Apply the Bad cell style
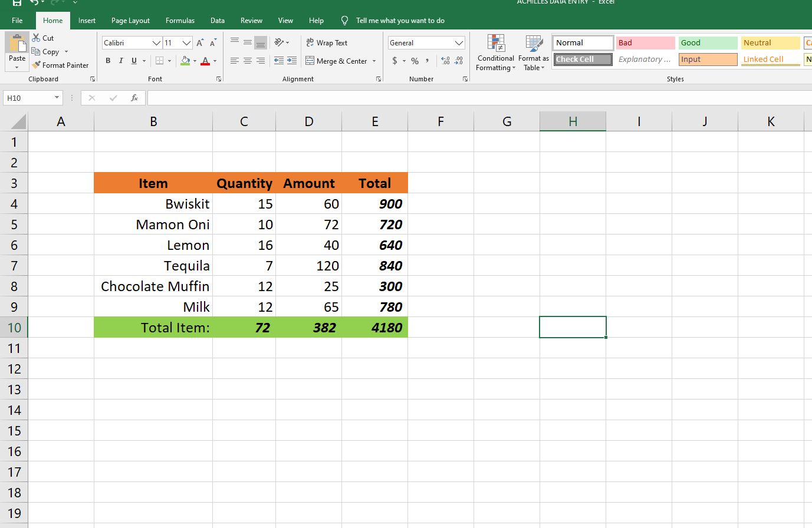The image size is (812, 528). click(x=646, y=43)
